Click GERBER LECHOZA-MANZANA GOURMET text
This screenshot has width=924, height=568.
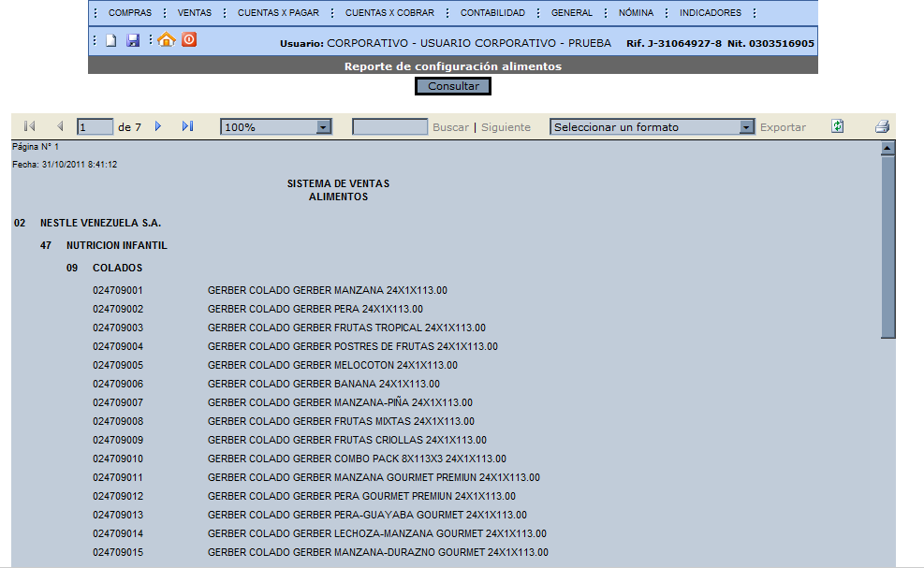point(377,533)
